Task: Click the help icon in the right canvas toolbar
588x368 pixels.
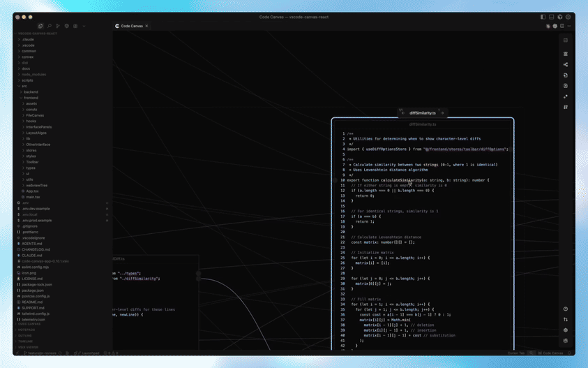Action: pos(566,309)
